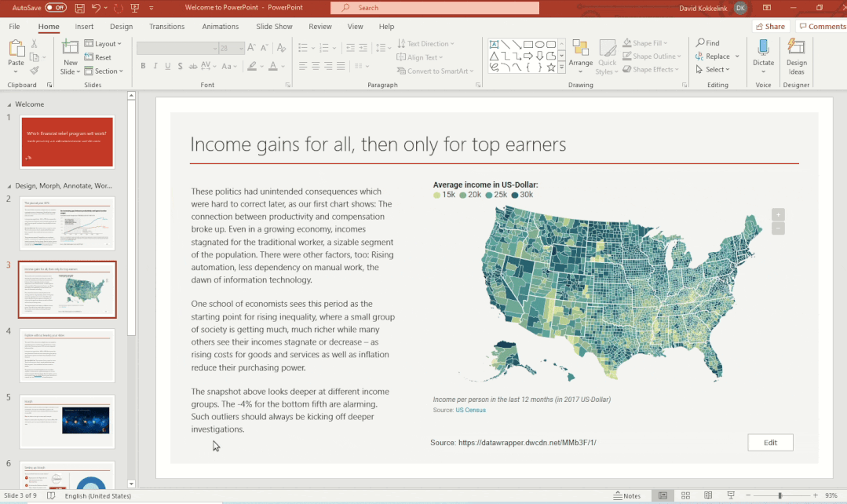Open Design Ideas pane

click(x=796, y=57)
